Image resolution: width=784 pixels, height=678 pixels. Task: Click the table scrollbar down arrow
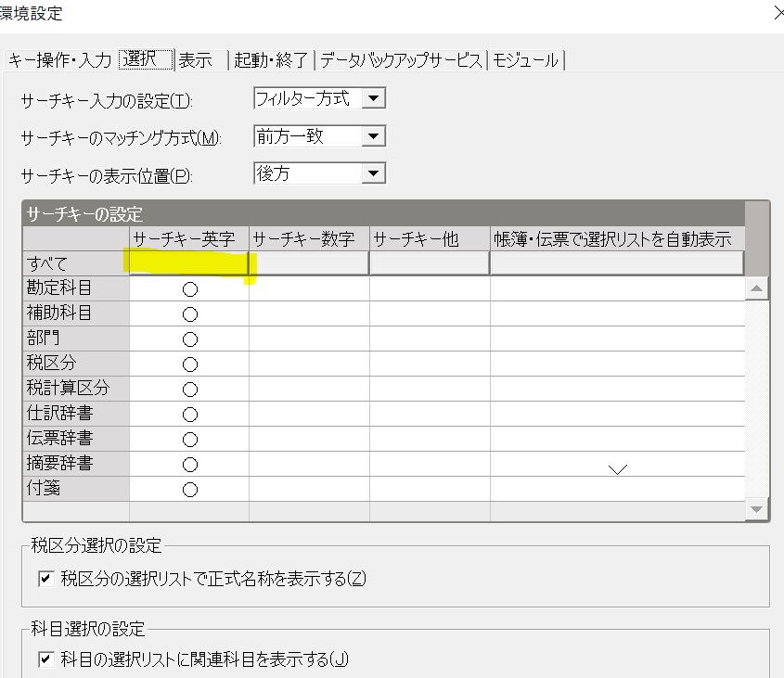tap(757, 509)
